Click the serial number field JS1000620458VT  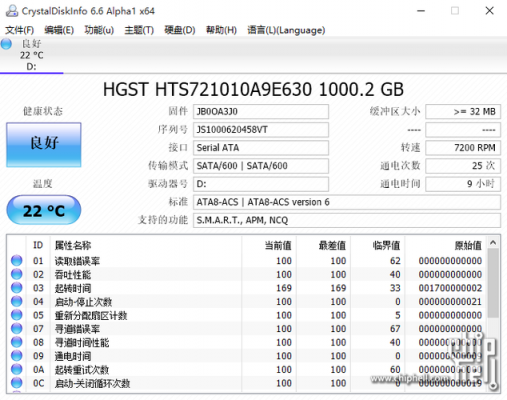261,130
